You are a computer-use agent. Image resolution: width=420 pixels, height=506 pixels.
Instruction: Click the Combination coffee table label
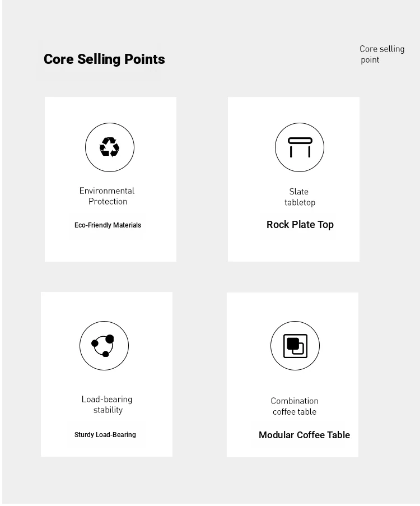point(295,406)
